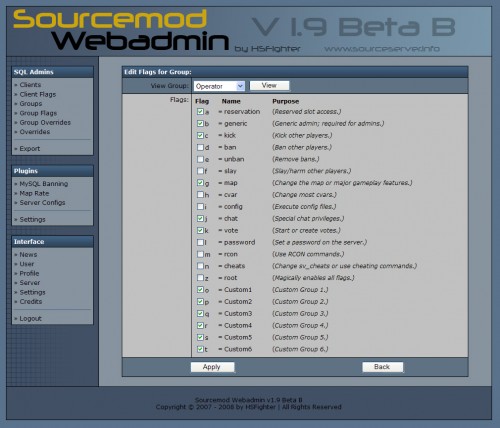Image resolution: width=500 pixels, height=428 pixels.
Task: Click the Back button
Action: click(x=382, y=367)
